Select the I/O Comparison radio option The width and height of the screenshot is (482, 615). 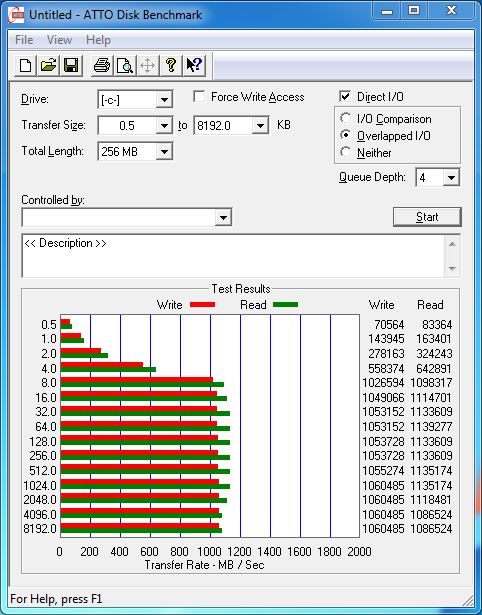point(346,118)
